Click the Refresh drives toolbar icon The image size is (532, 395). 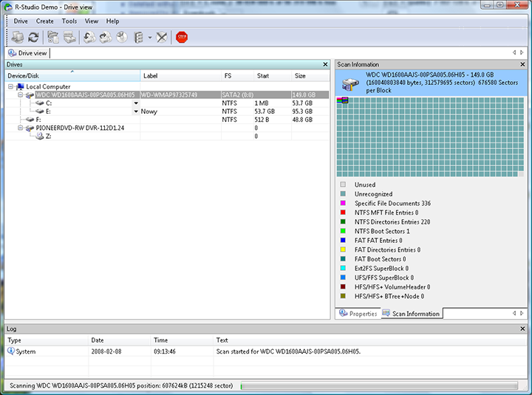pyautogui.click(x=33, y=37)
